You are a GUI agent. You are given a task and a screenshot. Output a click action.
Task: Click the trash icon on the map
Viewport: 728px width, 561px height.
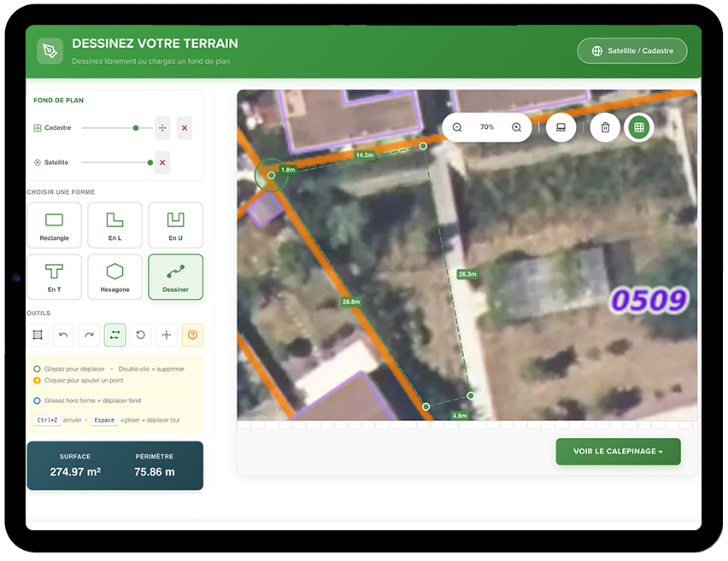605,128
